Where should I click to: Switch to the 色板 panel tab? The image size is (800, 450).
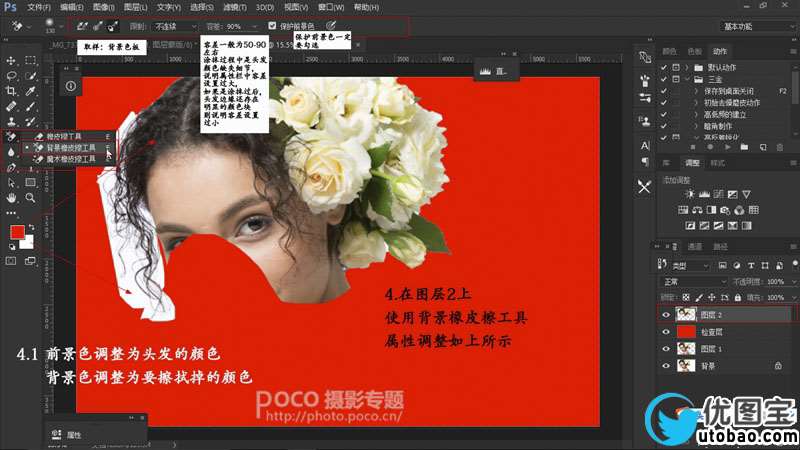point(694,51)
